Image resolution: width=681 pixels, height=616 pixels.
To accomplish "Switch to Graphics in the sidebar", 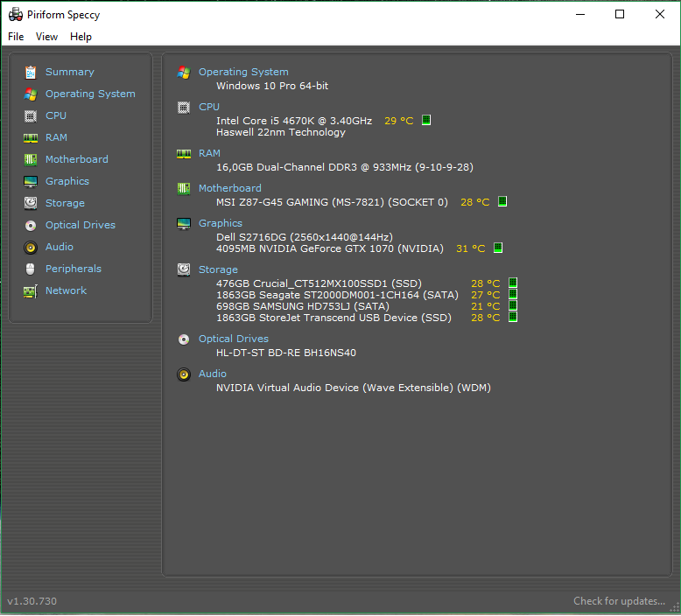I will pyautogui.click(x=67, y=181).
